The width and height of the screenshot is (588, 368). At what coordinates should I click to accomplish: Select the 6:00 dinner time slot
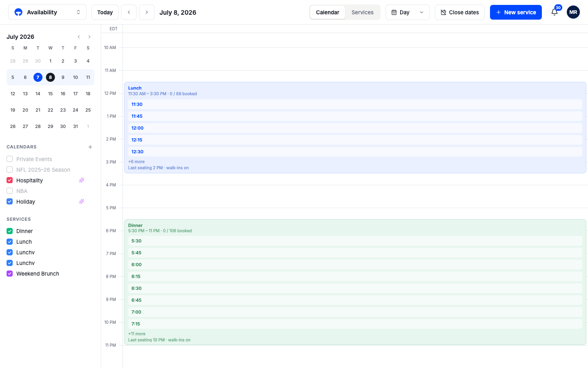pyautogui.click(x=355, y=265)
